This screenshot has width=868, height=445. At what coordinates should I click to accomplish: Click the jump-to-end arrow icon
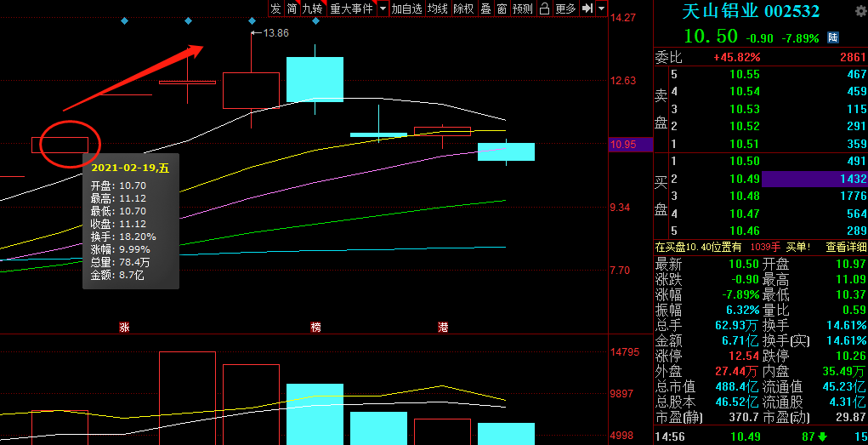(587, 9)
